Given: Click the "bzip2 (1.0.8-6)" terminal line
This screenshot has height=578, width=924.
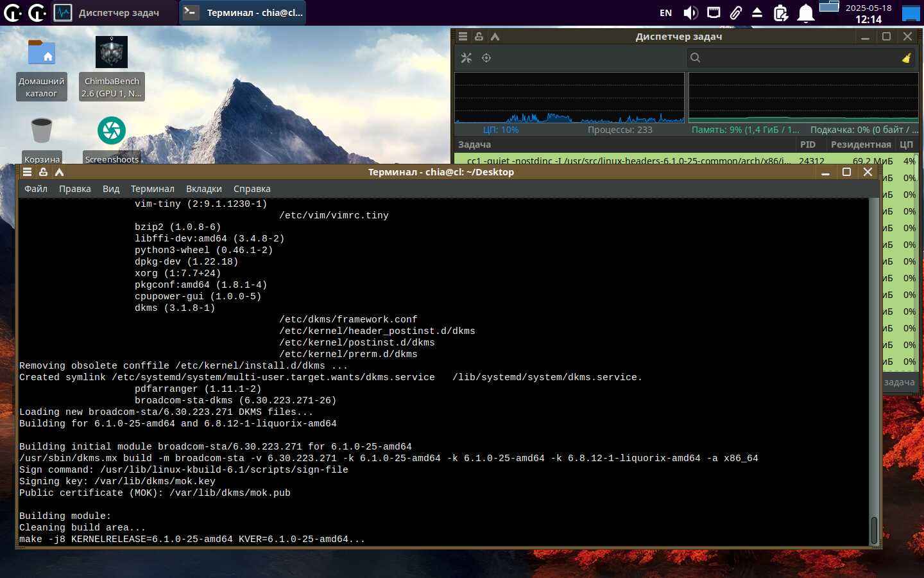Looking at the screenshot, I should (178, 227).
